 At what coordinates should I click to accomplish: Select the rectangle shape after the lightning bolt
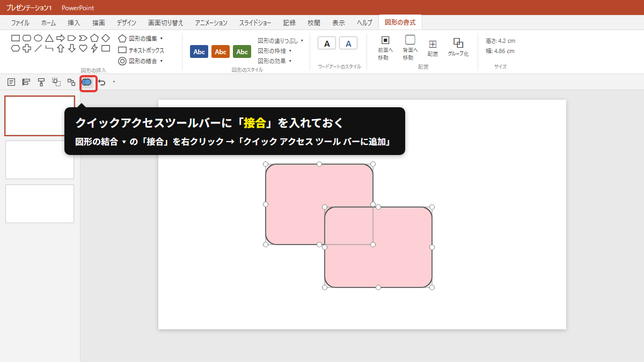click(x=106, y=48)
